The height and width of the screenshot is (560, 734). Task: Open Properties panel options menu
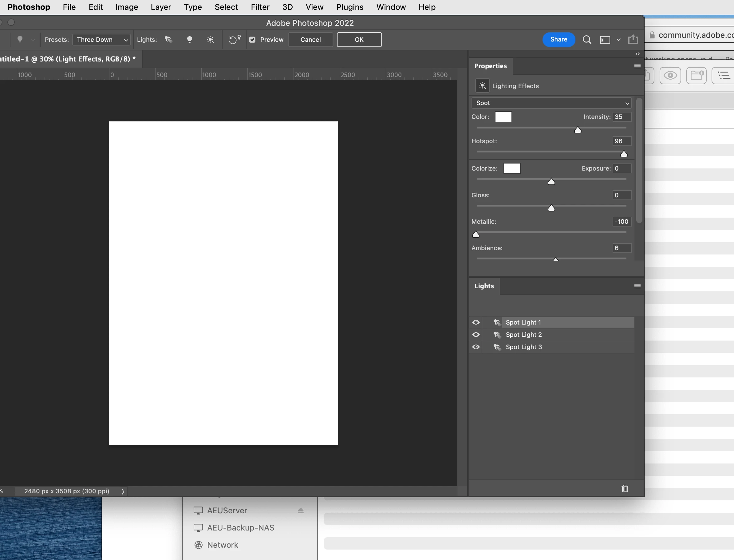click(637, 66)
